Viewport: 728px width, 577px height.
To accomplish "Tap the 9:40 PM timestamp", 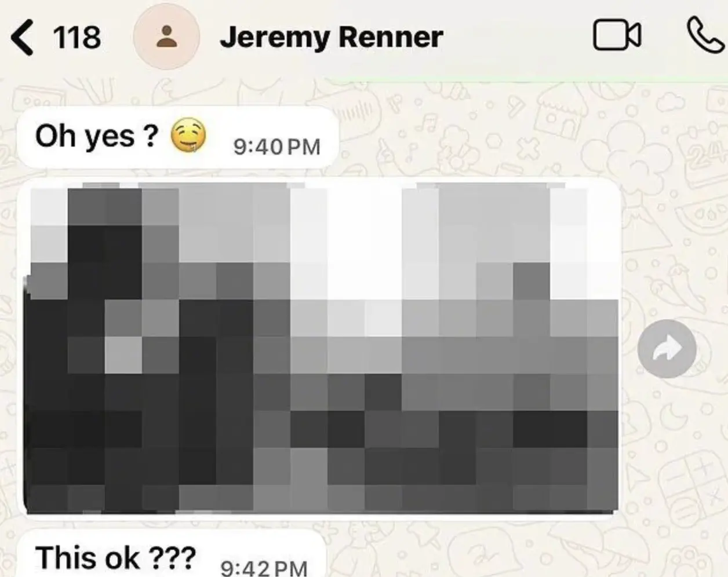I will (276, 147).
